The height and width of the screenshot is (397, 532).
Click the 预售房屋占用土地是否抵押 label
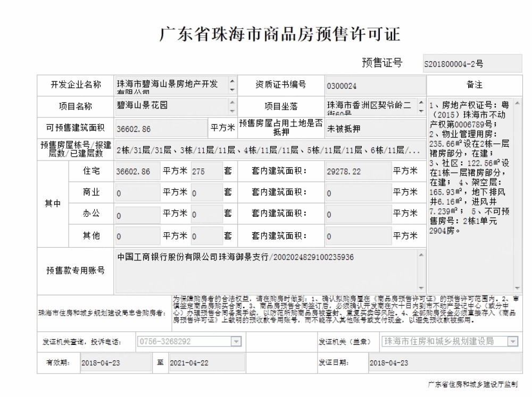[x=281, y=128]
